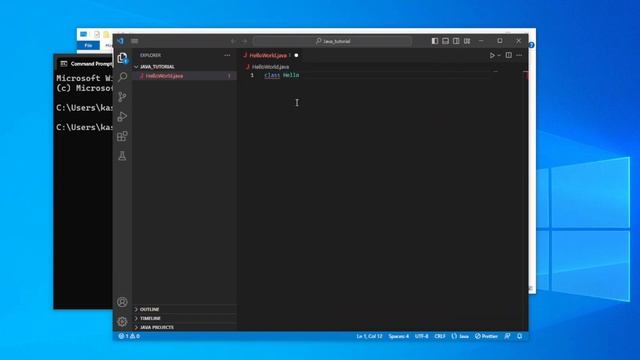Expand the OUTLINE section
Image resolution: width=640 pixels, height=360 pixels.
tap(149, 309)
